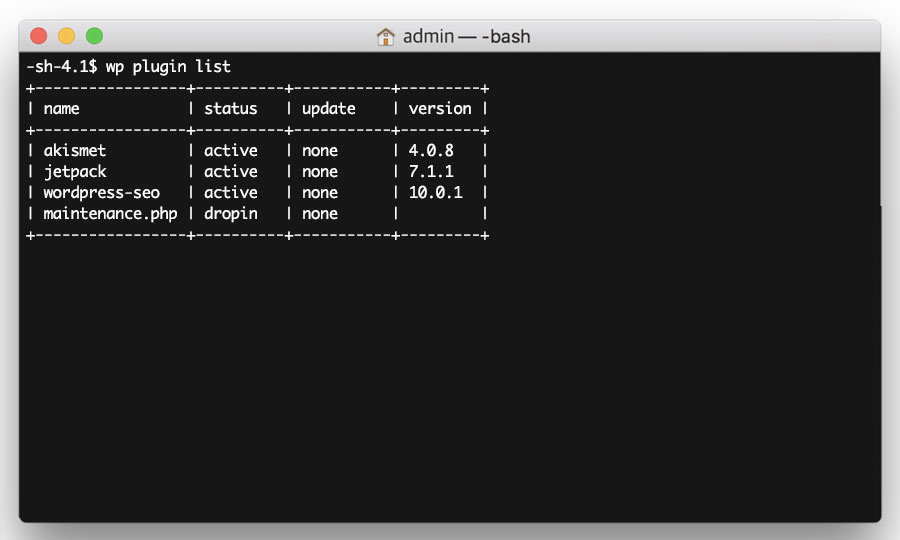Click version 4.0.8 of akismet
This screenshot has width=900, height=540.
pyautogui.click(x=431, y=150)
